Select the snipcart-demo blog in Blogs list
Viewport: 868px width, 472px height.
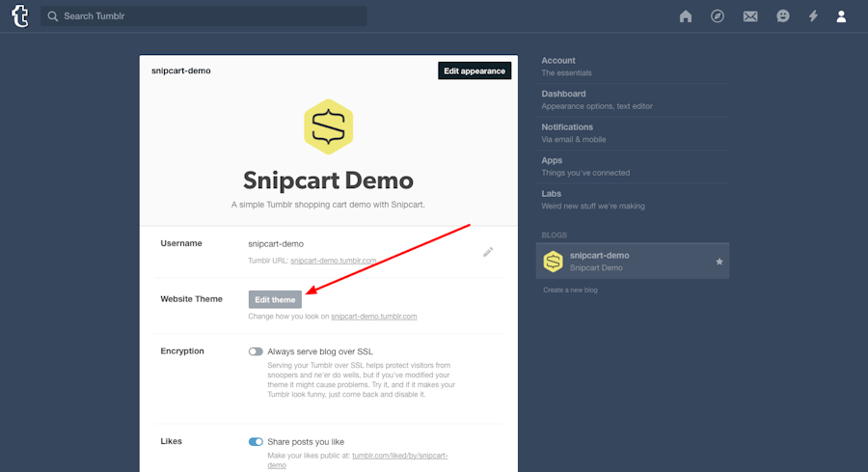(x=632, y=261)
